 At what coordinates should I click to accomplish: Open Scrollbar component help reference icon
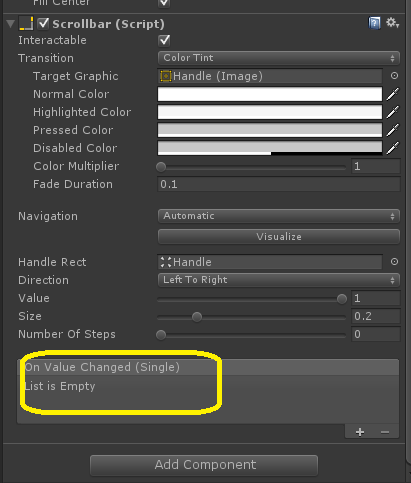[x=374, y=24]
